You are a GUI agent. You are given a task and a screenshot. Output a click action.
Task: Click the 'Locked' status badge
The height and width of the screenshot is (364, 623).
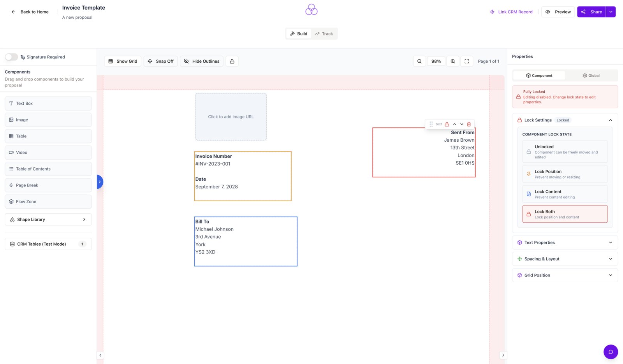pos(563,120)
